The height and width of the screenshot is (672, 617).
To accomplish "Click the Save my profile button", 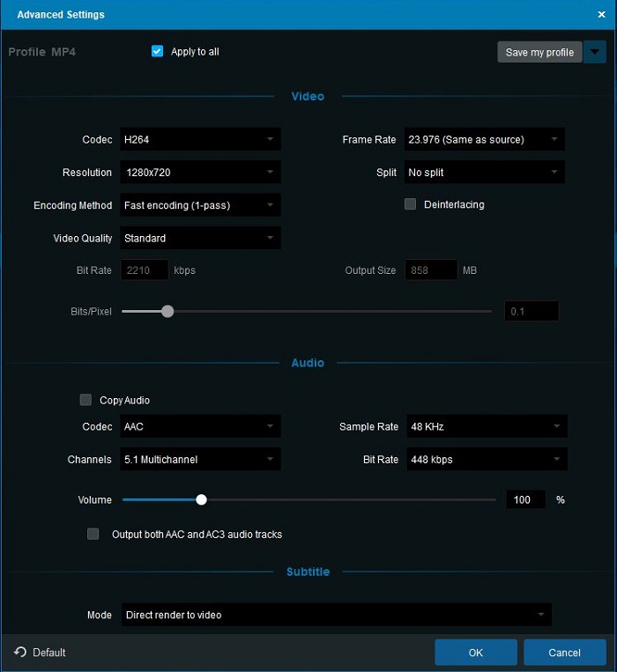I will tap(539, 52).
